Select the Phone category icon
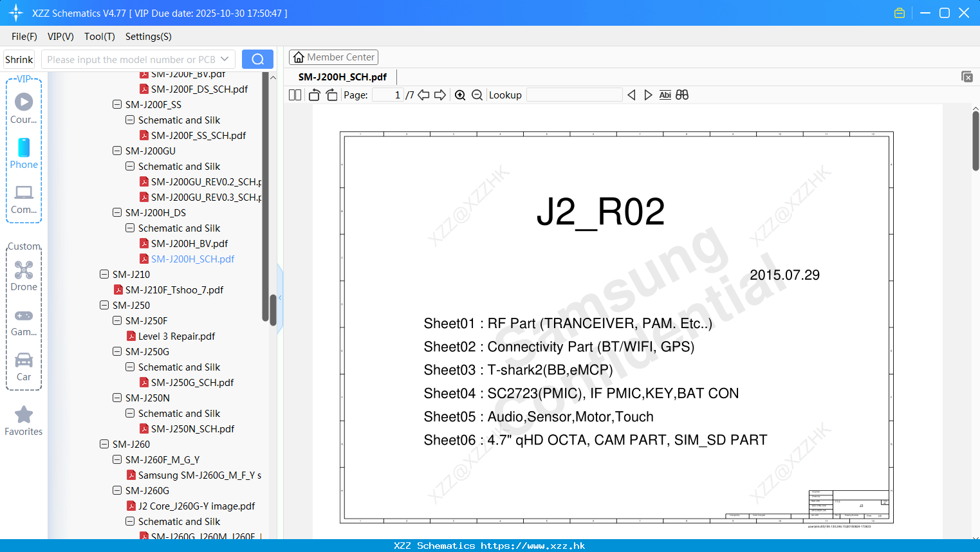 click(x=24, y=153)
